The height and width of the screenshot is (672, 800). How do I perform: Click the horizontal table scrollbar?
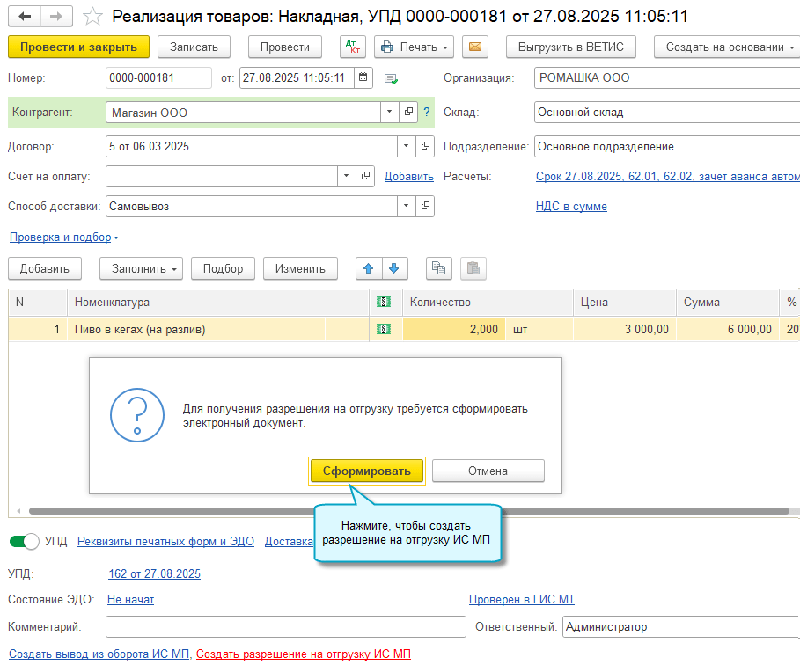(x=409, y=511)
